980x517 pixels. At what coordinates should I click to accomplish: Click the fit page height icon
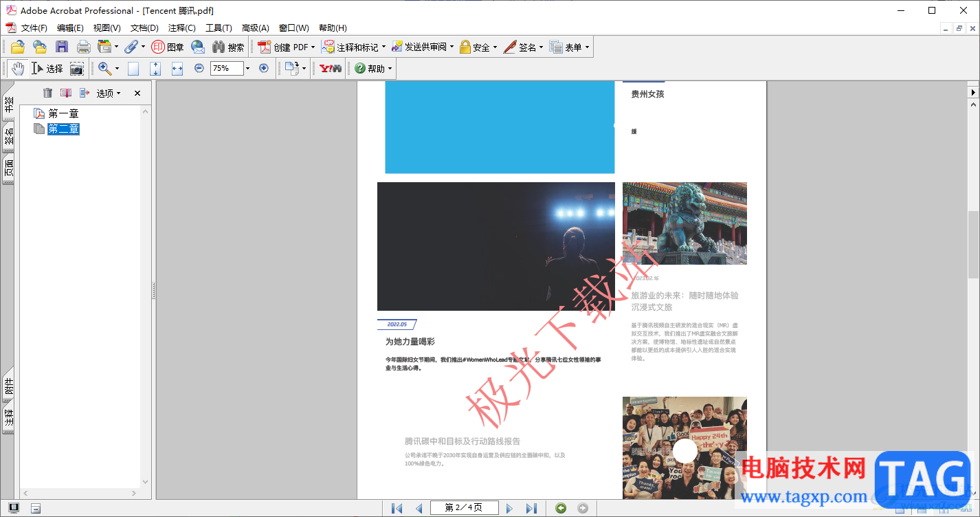[x=155, y=68]
